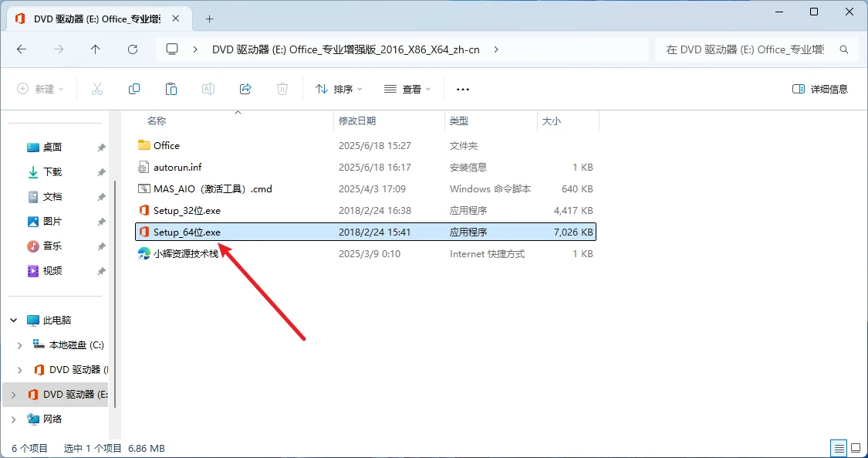Switch to details list view icon in status bar
Viewport: 868px width, 458px height.
click(x=839, y=448)
